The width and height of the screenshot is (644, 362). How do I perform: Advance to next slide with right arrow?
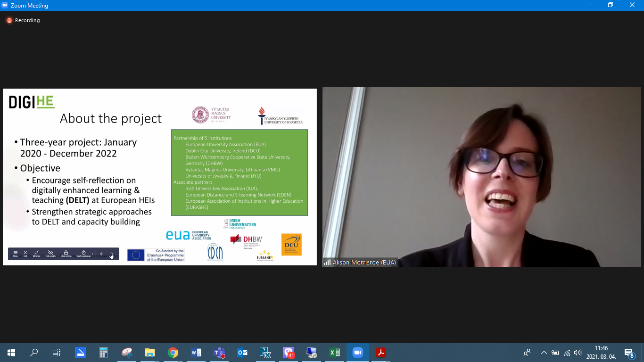click(x=112, y=254)
